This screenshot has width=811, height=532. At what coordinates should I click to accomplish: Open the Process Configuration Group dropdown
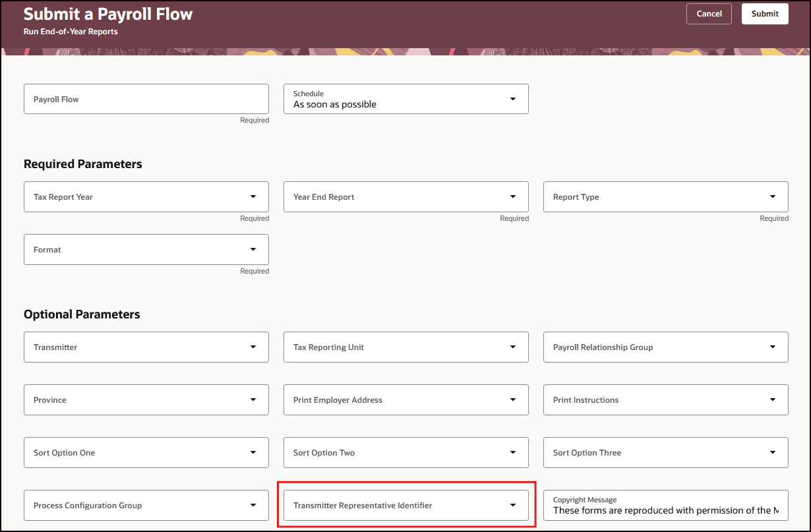click(x=146, y=506)
